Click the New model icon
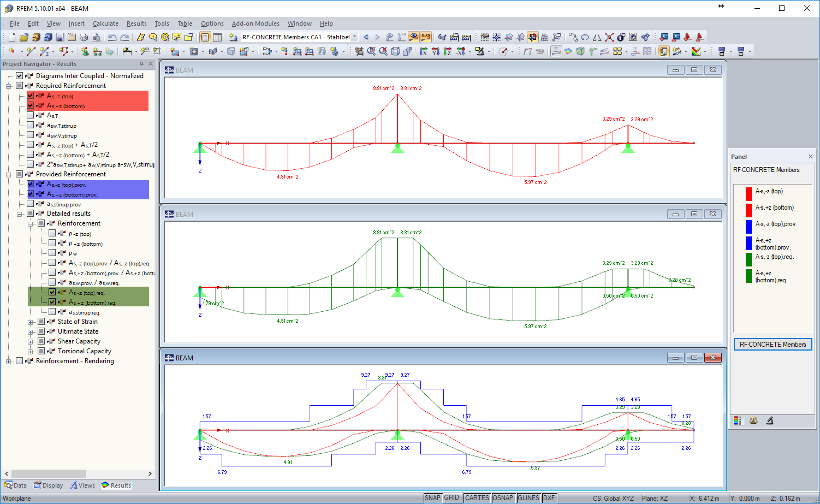 point(11,37)
